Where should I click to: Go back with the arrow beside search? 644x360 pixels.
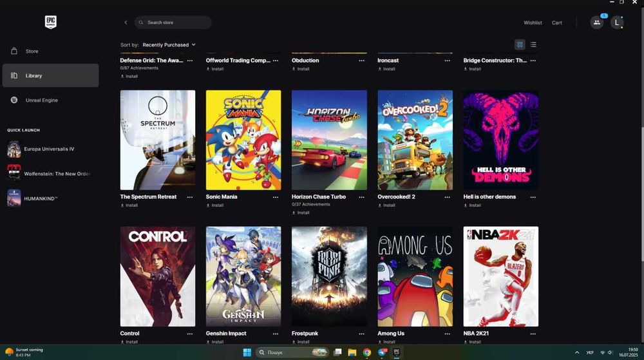(x=126, y=23)
